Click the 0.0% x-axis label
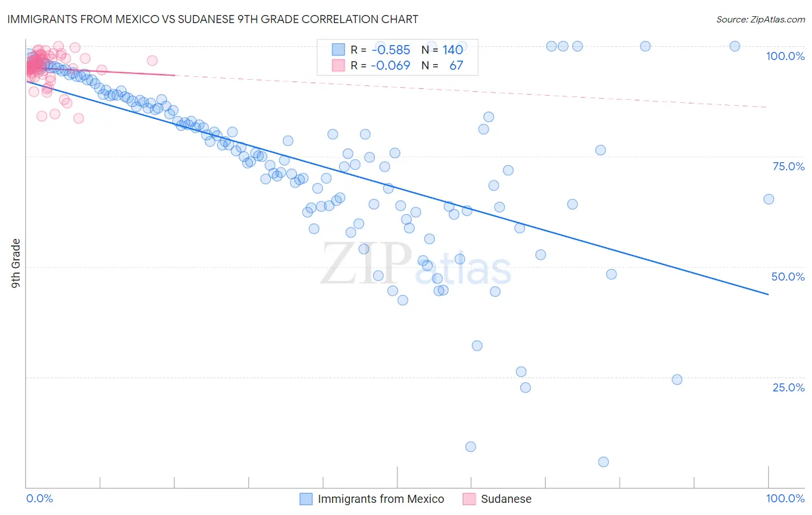The height and width of the screenshot is (515, 812). pos(40,498)
